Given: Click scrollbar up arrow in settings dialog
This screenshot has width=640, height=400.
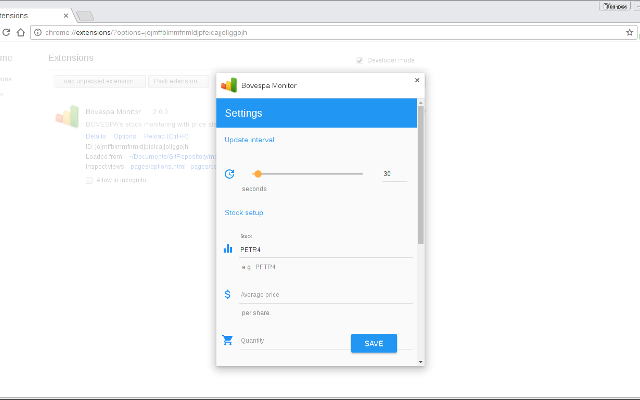Looking at the screenshot, I should click(420, 102).
